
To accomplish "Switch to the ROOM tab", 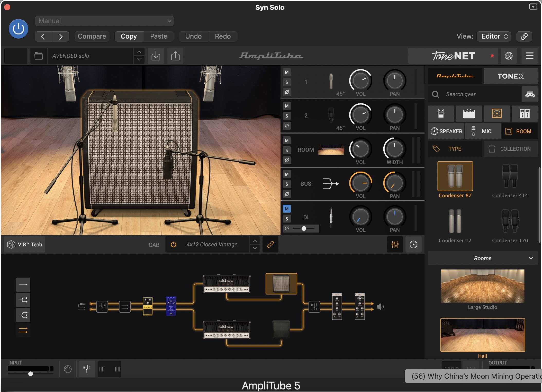I will tap(520, 131).
